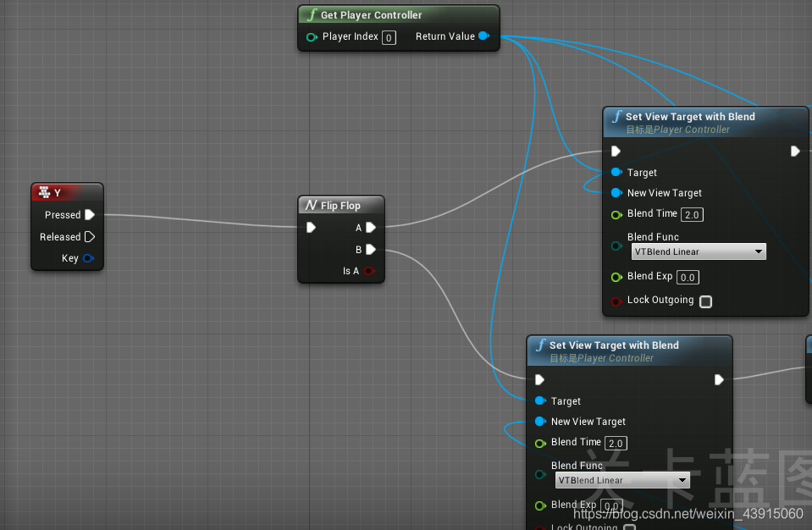
Task: Edit Blend Time 2.0 field on upper node
Action: [x=692, y=215]
